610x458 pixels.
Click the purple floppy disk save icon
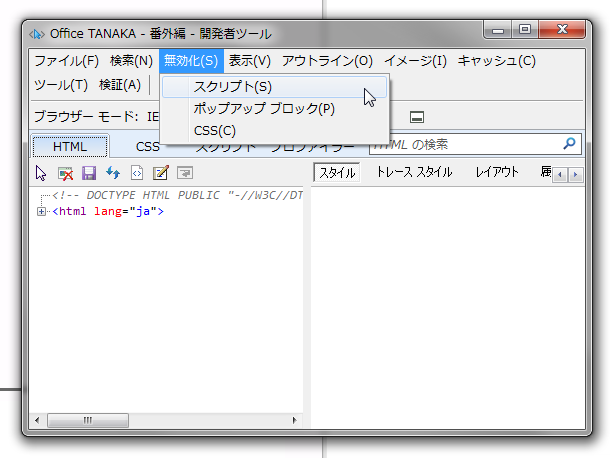coord(89,173)
